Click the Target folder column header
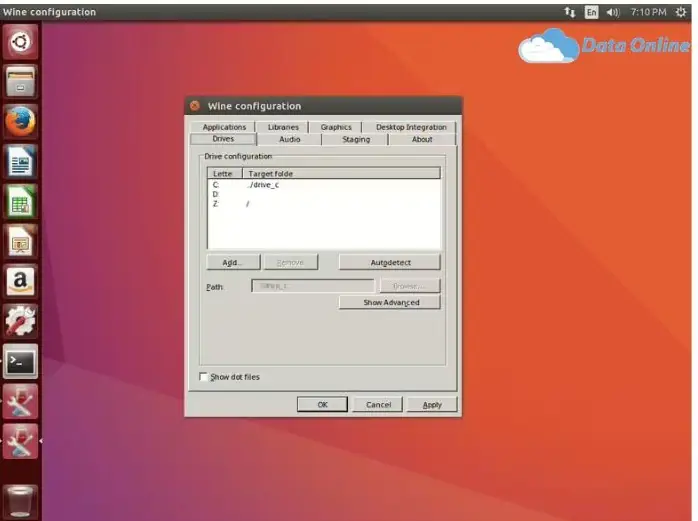Viewport: 698px width, 521px height. [x=341, y=173]
